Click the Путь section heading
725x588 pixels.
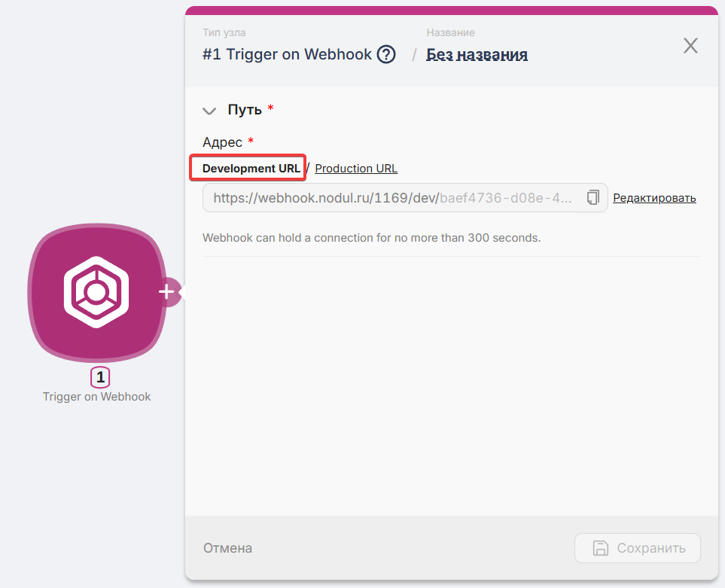tap(245, 110)
